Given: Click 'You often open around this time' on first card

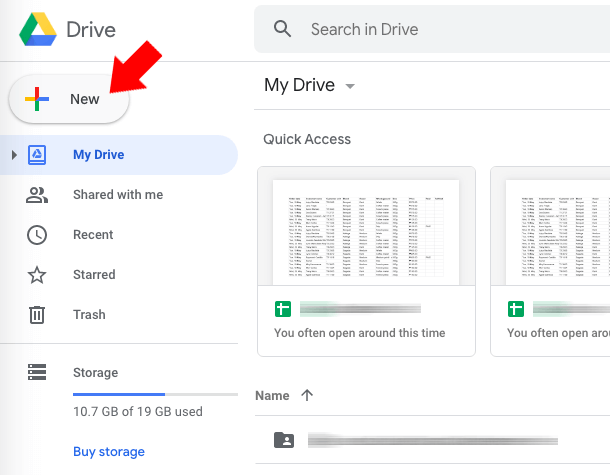Looking at the screenshot, I should coord(359,333).
